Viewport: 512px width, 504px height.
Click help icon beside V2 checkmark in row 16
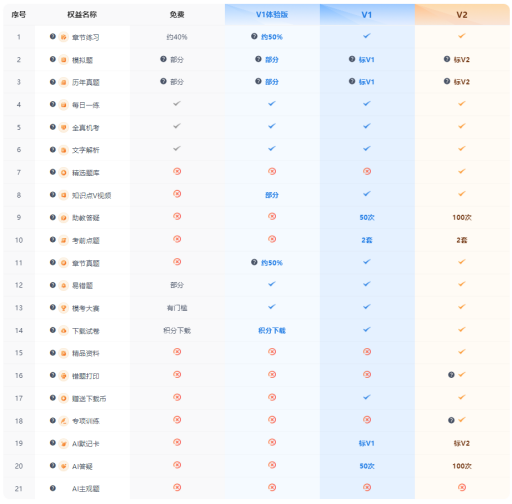pos(451,375)
